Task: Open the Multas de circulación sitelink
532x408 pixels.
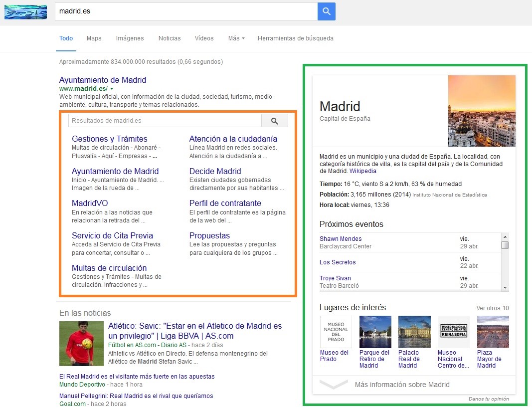Action: (x=109, y=268)
